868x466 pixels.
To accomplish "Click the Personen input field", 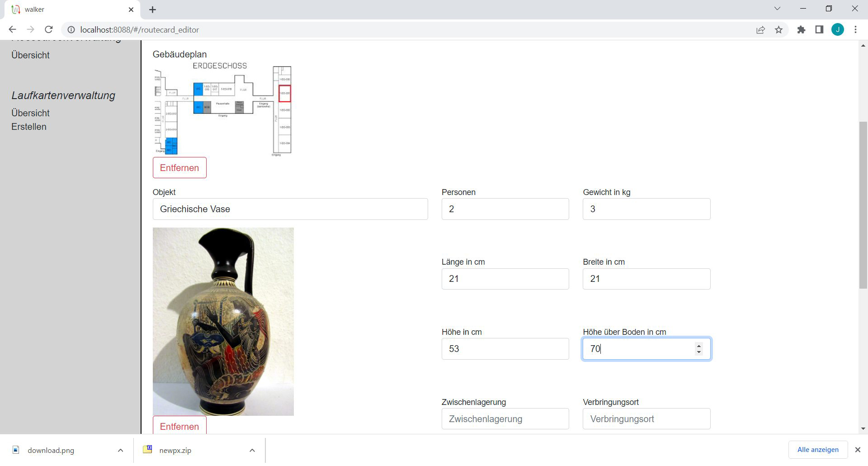I will pyautogui.click(x=505, y=209).
